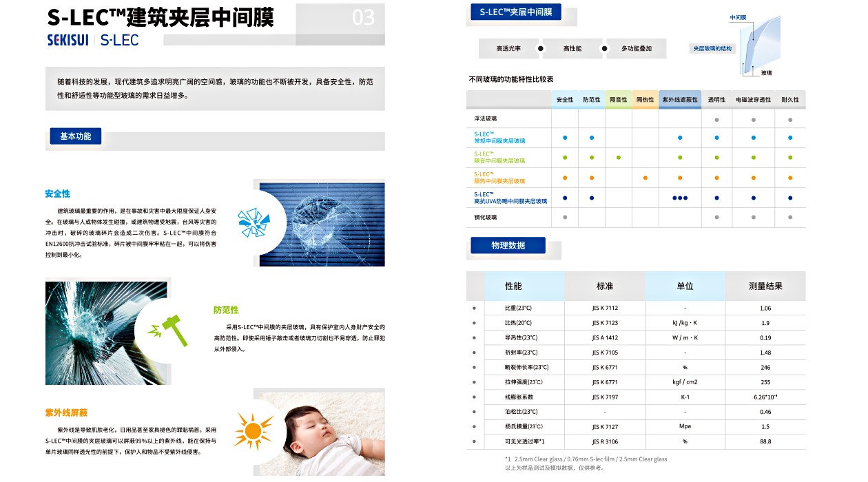Select the 高性能 feature box

click(x=572, y=49)
